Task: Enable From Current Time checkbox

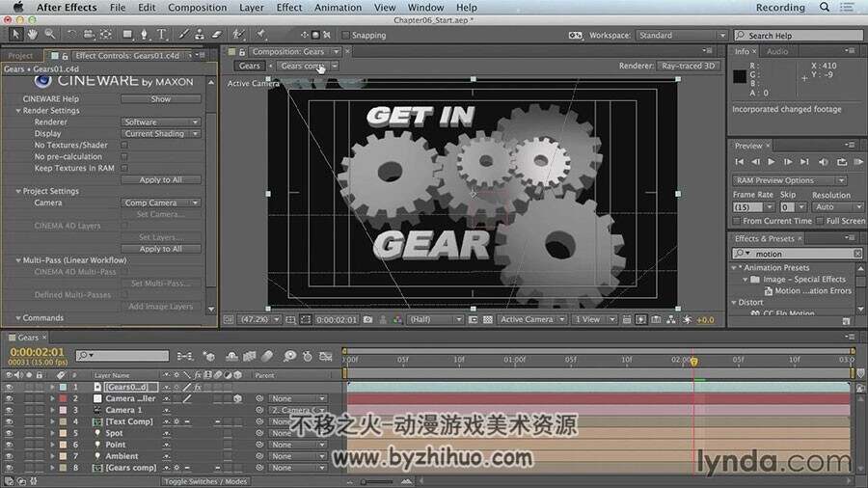Action: tap(737, 221)
